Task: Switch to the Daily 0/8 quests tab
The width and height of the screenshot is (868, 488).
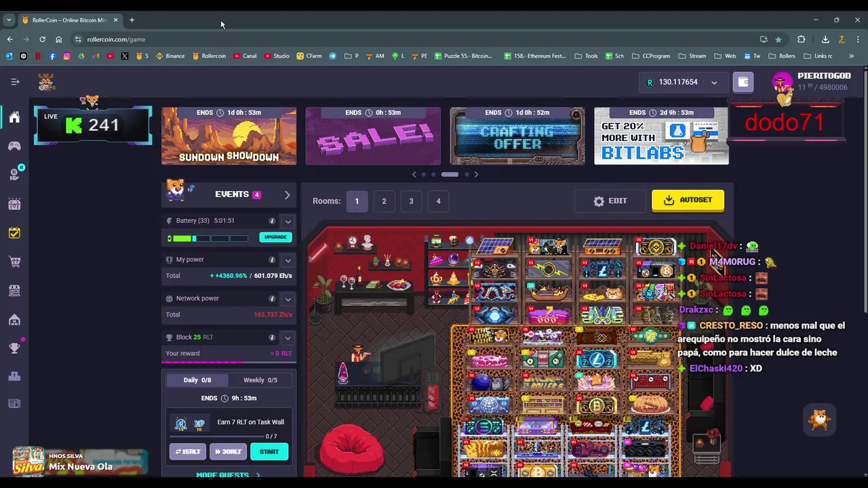Action: tap(197, 380)
